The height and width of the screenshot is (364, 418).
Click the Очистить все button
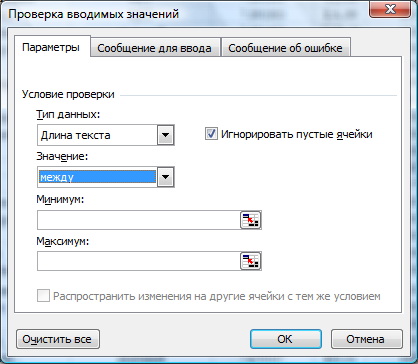point(58,339)
